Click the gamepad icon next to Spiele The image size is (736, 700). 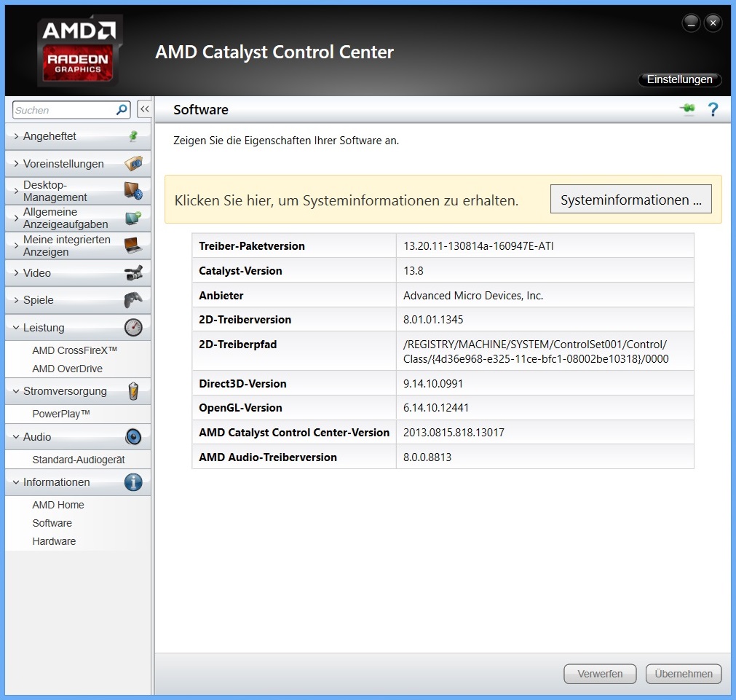coord(133,299)
